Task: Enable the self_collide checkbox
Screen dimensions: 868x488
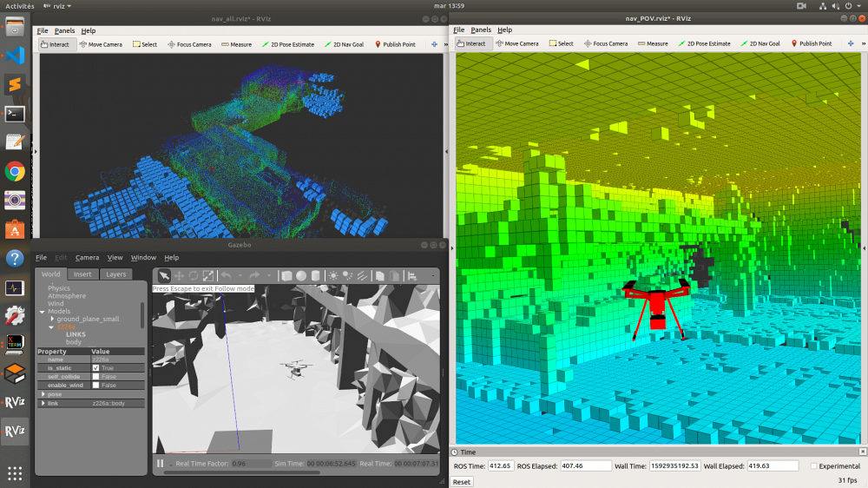Action: click(95, 377)
